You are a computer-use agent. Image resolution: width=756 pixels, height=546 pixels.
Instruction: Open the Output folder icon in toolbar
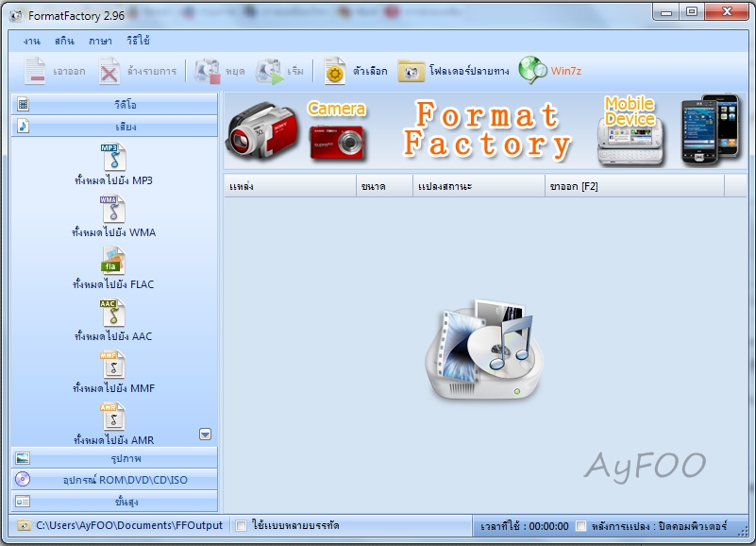[411, 72]
